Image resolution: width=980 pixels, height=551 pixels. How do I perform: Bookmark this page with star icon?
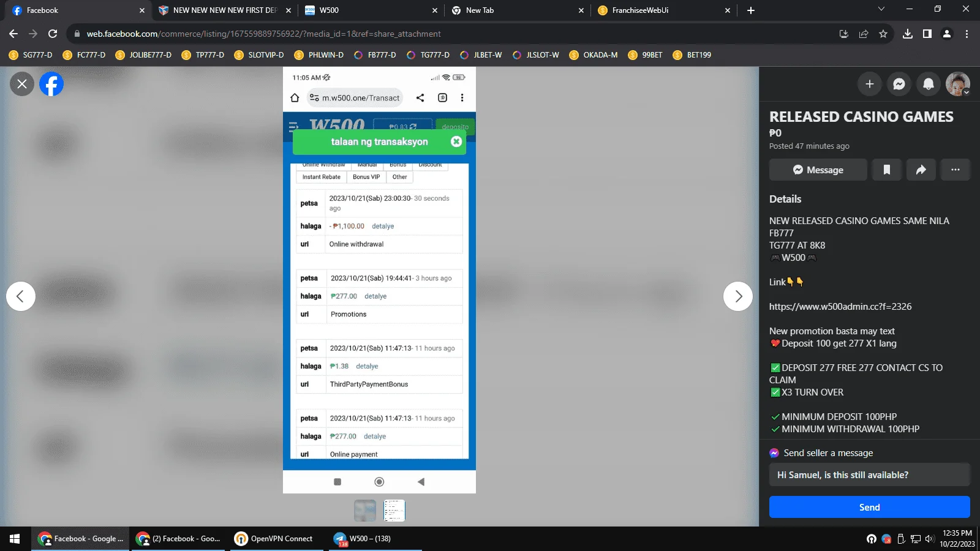pos(883,34)
